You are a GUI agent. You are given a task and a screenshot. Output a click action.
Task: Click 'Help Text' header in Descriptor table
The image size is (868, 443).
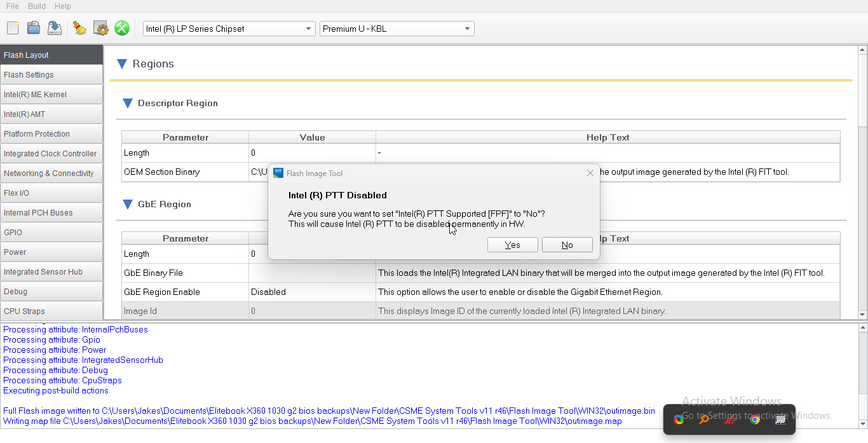click(x=608, y=137)
